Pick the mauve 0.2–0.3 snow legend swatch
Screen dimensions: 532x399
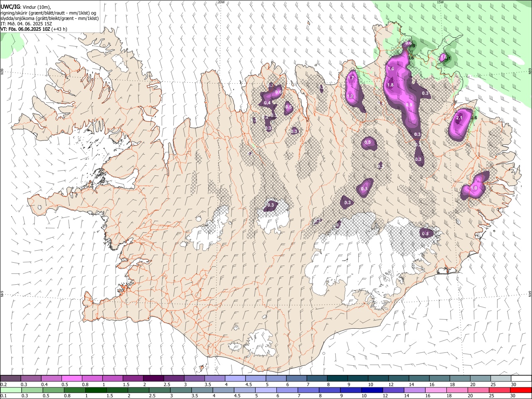pos(10,379)
